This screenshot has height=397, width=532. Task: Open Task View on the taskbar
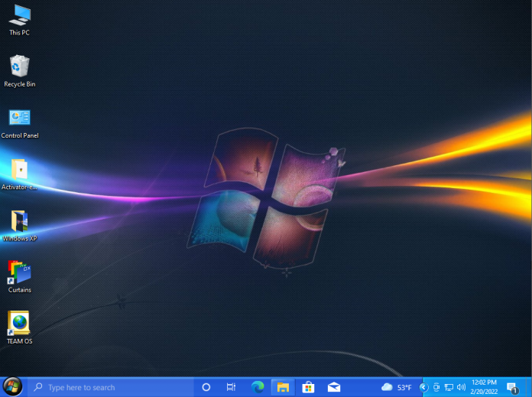tap(231, 387)
